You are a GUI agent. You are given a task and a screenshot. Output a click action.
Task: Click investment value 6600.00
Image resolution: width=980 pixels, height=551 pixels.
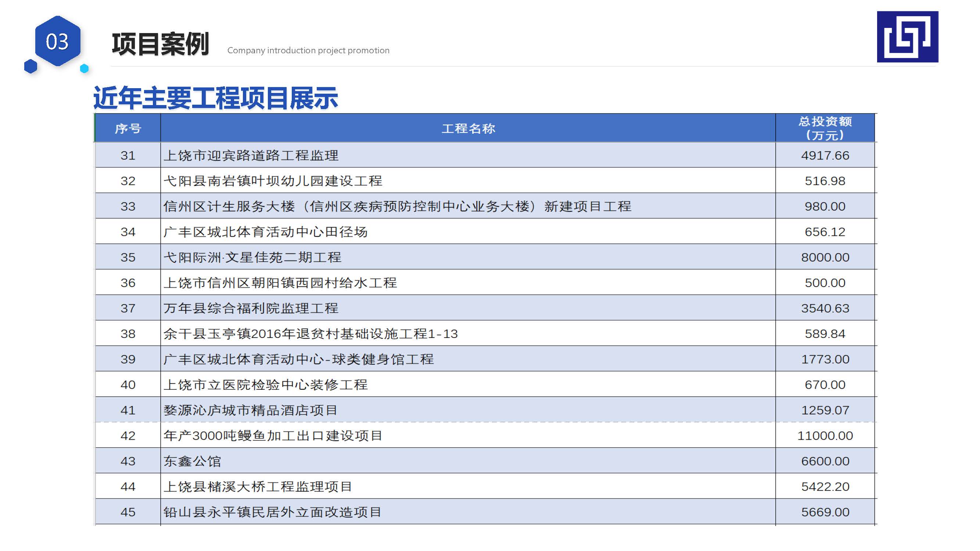825,461
